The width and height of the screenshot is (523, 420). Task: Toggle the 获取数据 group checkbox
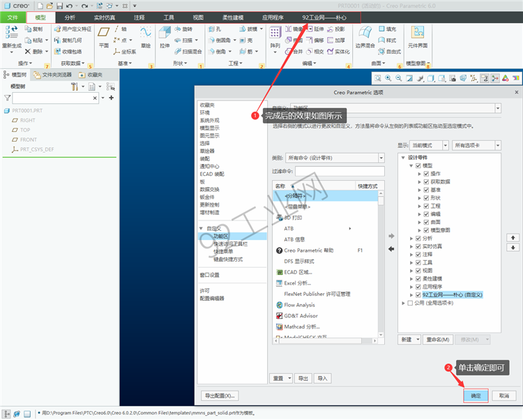(426, 182)
